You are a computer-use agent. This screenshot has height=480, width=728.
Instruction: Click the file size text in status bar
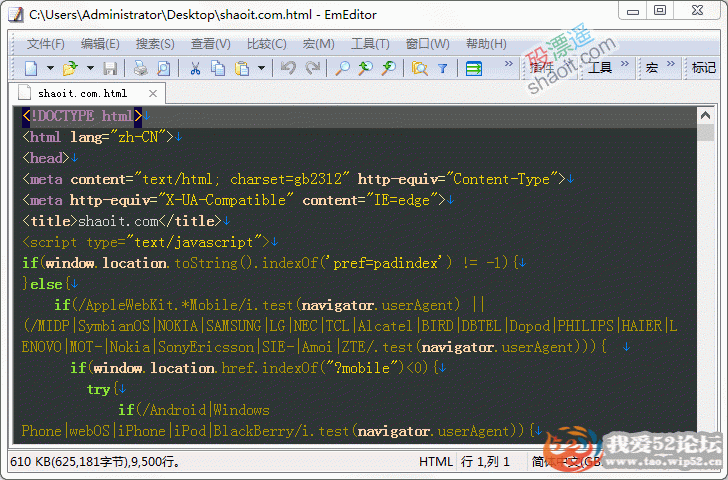point(96,461)
